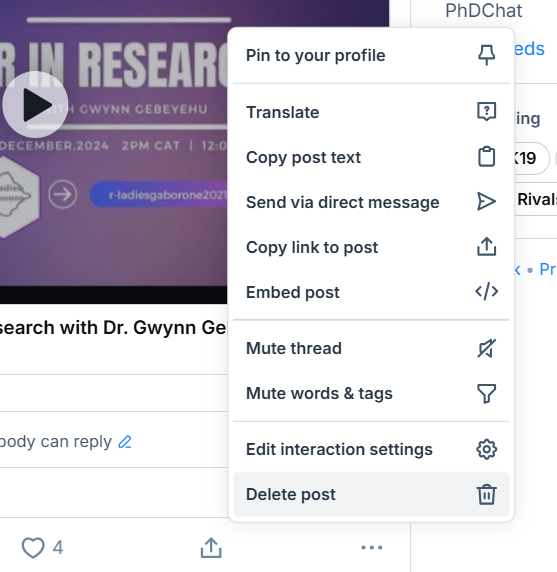The height and width of the screenshot is (572, 557).
Task: Open the PhDChat feed link
Action: tap(484, 10)
